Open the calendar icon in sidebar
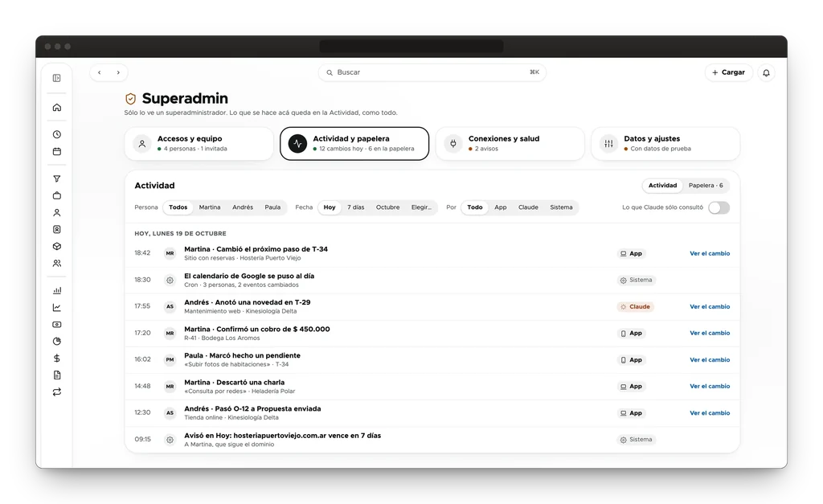 (57, 151)
